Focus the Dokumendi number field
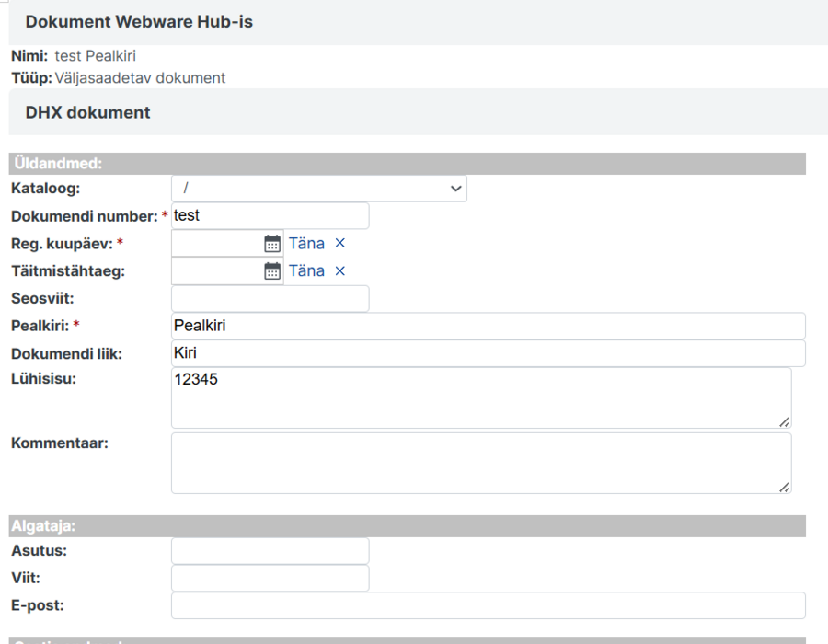Image resolution: width=828 pixels, height=644 pixels. (x=270, y=215)
